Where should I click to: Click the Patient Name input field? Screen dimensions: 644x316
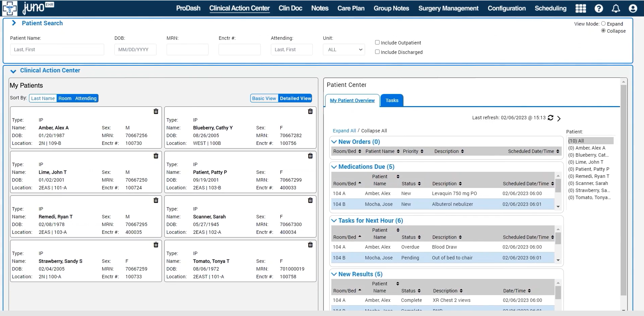(56, 49)
